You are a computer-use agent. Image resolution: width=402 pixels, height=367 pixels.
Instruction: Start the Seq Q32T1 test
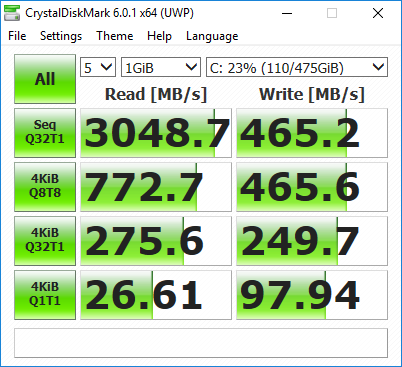[x=45, y=133]
